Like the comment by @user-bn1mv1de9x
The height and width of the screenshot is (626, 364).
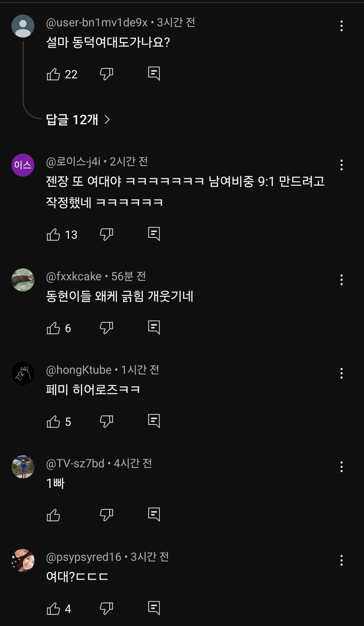click(53, 74)
